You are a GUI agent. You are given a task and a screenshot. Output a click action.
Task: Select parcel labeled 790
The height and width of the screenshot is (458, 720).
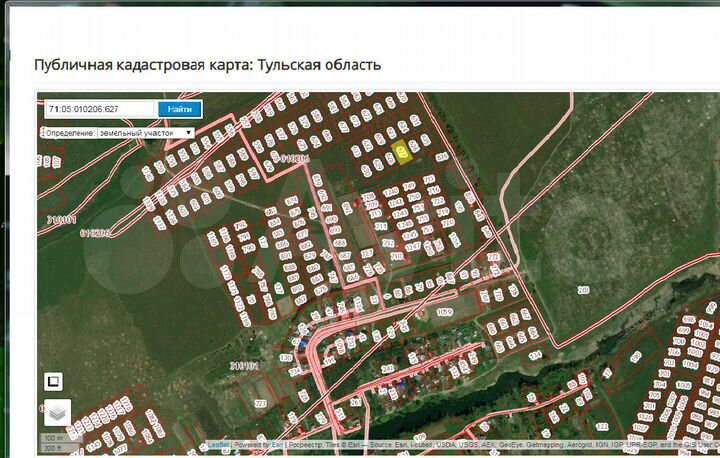248,249
